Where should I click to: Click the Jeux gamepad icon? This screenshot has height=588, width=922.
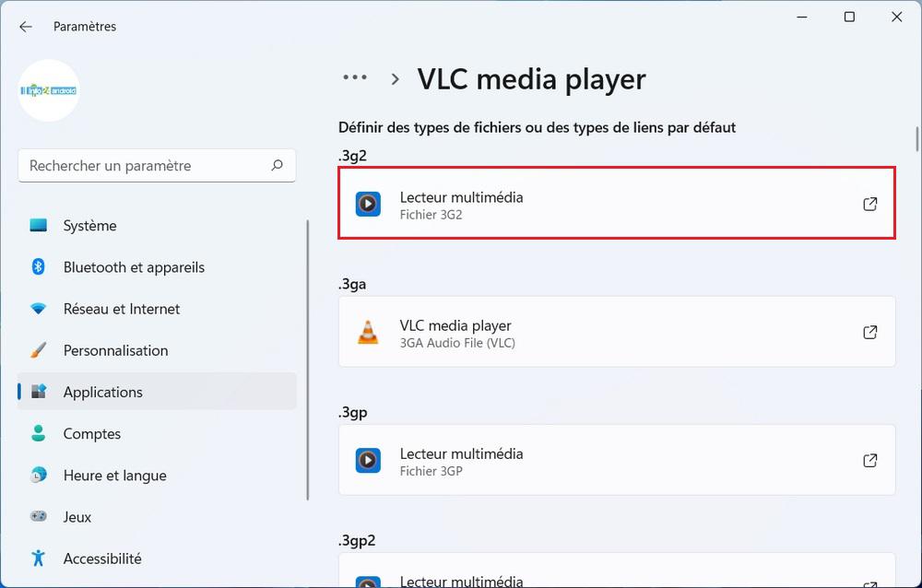[38, 516]
